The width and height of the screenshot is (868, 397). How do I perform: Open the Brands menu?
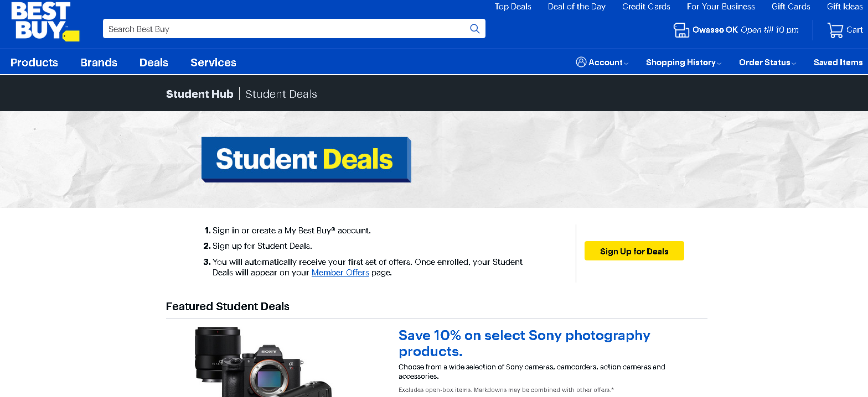pyautogui.click(x=99, y=62)
